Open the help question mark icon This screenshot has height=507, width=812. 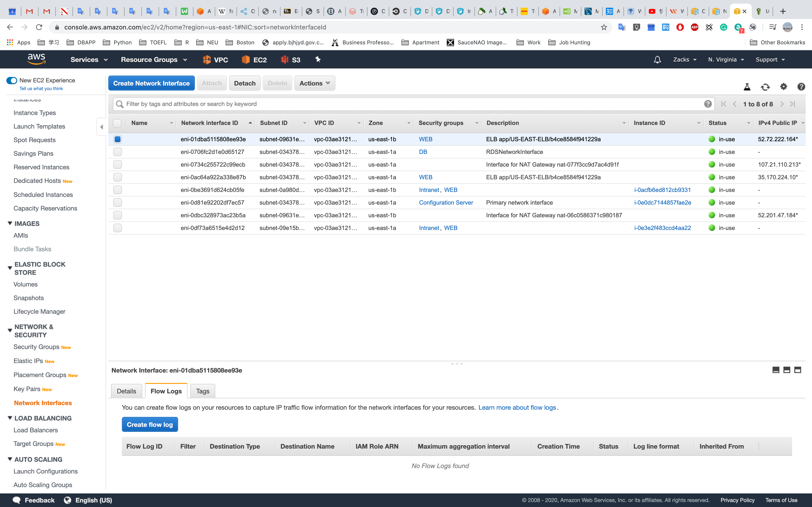pos(801,87)
